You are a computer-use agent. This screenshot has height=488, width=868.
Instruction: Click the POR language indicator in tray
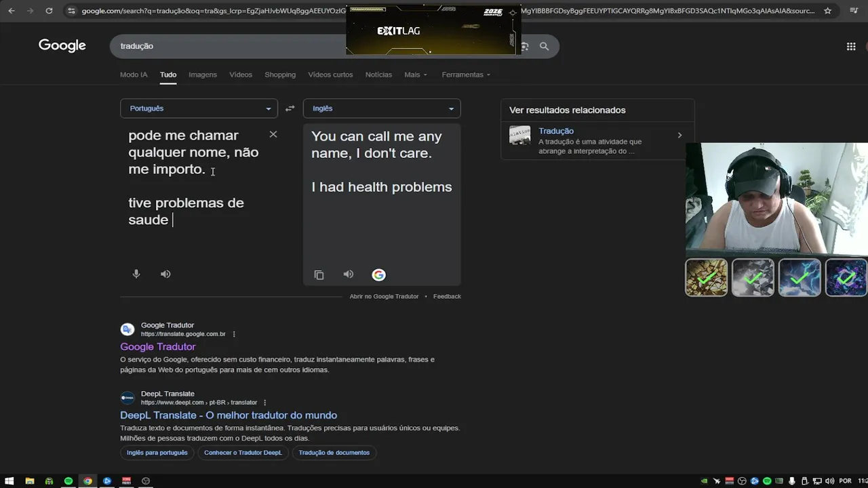845,481
